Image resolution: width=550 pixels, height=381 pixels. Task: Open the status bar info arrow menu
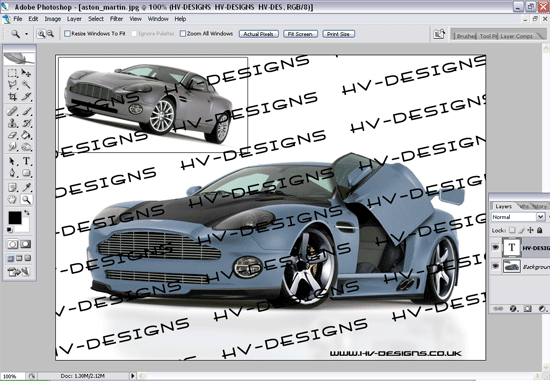(133, 376)
